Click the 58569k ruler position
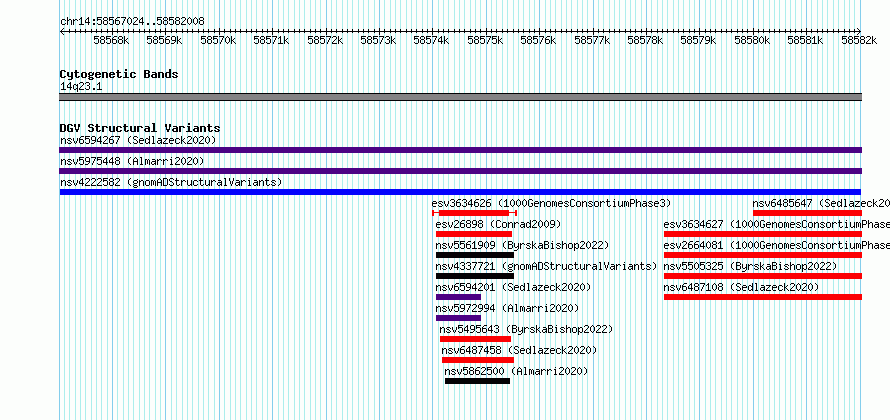The image size is (890, 420). click(x=164, y=40)
